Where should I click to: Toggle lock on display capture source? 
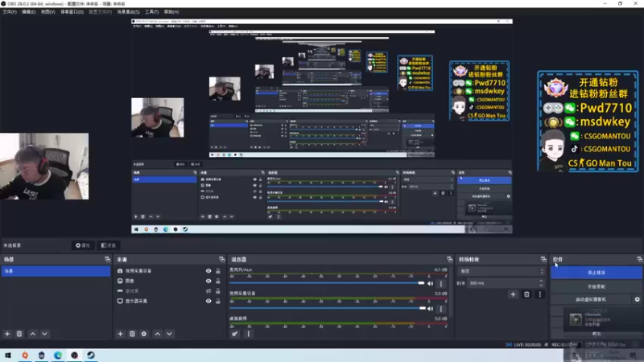click(218, 301)
